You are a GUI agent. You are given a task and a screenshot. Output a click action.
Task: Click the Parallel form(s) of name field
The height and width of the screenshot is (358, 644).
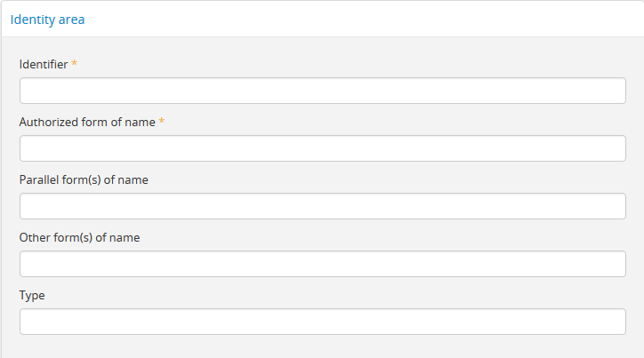(322, 206)
